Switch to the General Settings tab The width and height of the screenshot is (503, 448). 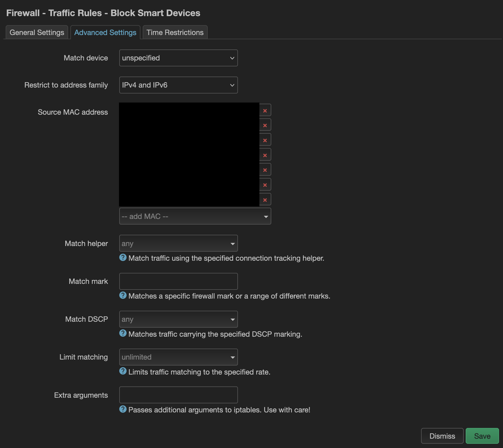point(37,32)
